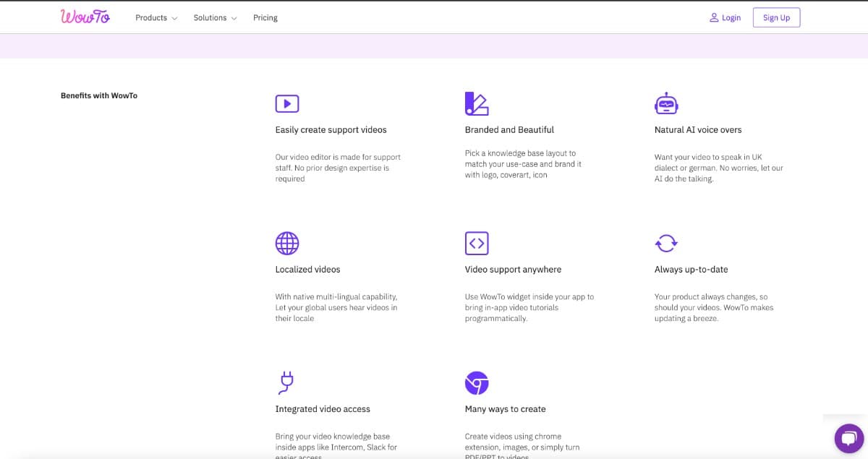Expand the Solutions dropdown chevron
Image resolution: width=868 pixels, height=459 pixels.
(234, 18)
